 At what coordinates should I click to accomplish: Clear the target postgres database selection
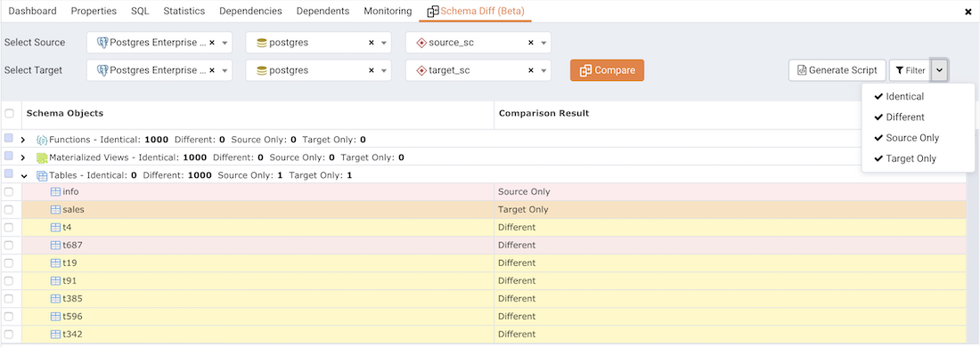(x=372, y=70)
